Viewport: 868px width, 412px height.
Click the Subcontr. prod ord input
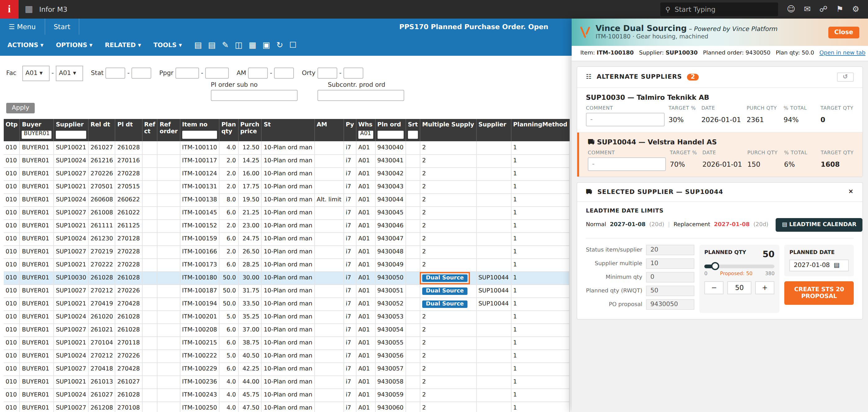(x=361, y=95)
